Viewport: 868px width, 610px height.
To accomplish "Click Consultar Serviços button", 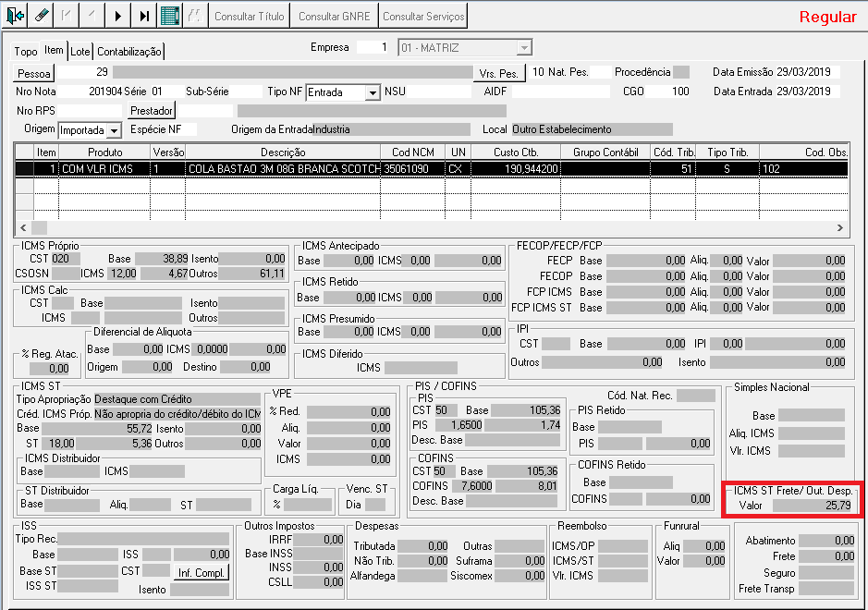I will click(x=423, y=16).
